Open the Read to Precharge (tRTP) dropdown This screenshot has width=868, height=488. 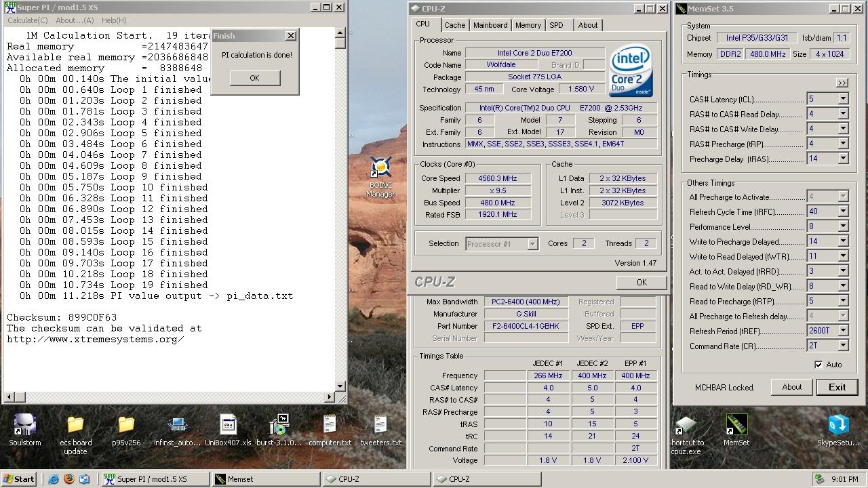click(843, 301)
